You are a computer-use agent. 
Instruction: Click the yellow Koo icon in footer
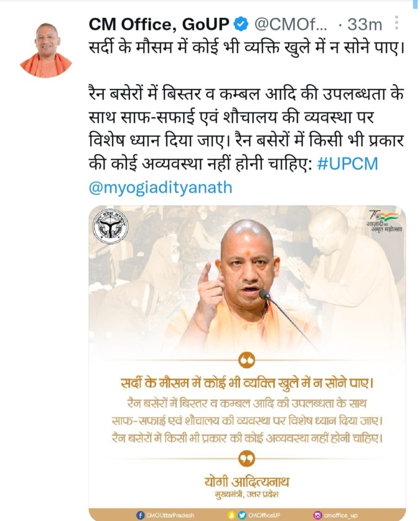pos(232,515)
